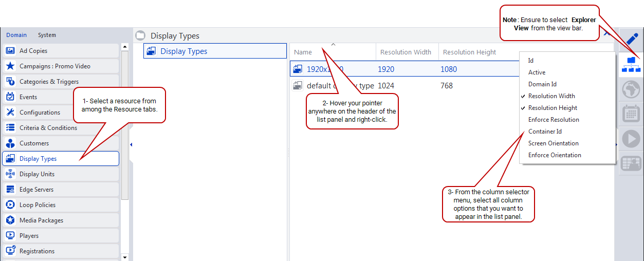Open the globe map view icon
This screenshot has width=644, height=261.
coord(631,89)
